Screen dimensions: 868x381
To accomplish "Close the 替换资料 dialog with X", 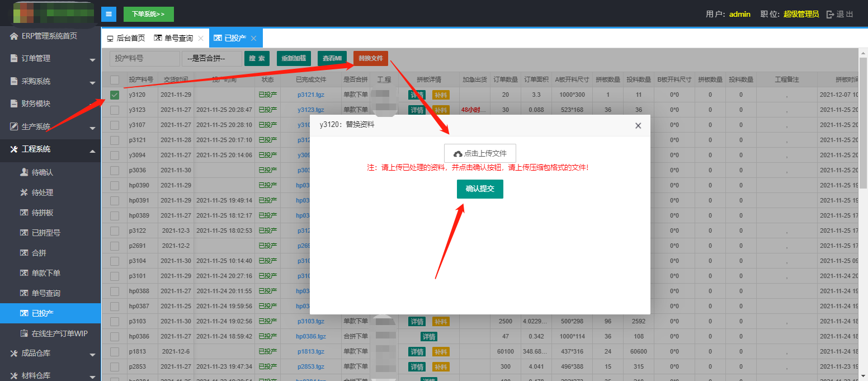I will (638, 126).
